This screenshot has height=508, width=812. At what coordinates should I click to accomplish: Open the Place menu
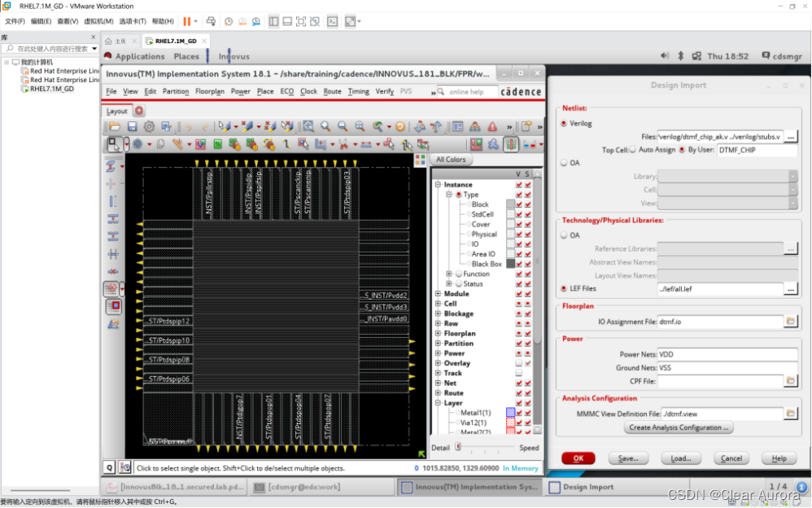click(x=265, y=91)
